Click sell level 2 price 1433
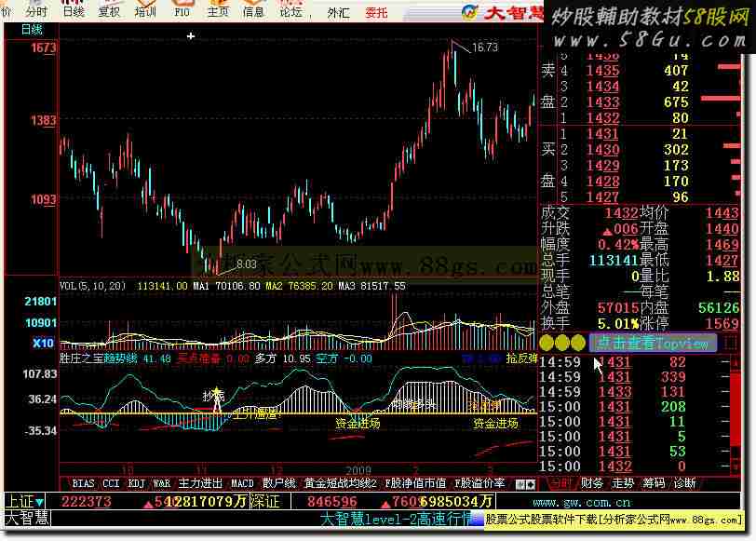Screen dimensions: 756x541 pyautogui.click(x=602, y=102)
